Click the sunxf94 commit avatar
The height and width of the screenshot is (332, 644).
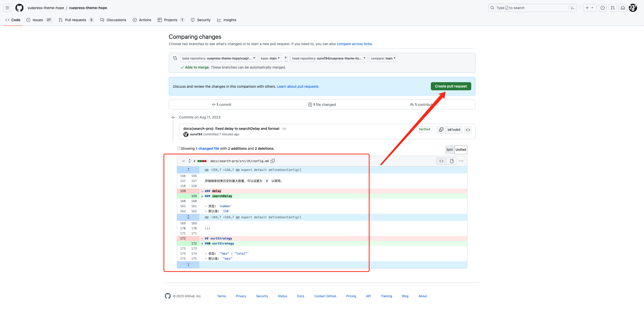pyautogui.click(x=186, y=134)
